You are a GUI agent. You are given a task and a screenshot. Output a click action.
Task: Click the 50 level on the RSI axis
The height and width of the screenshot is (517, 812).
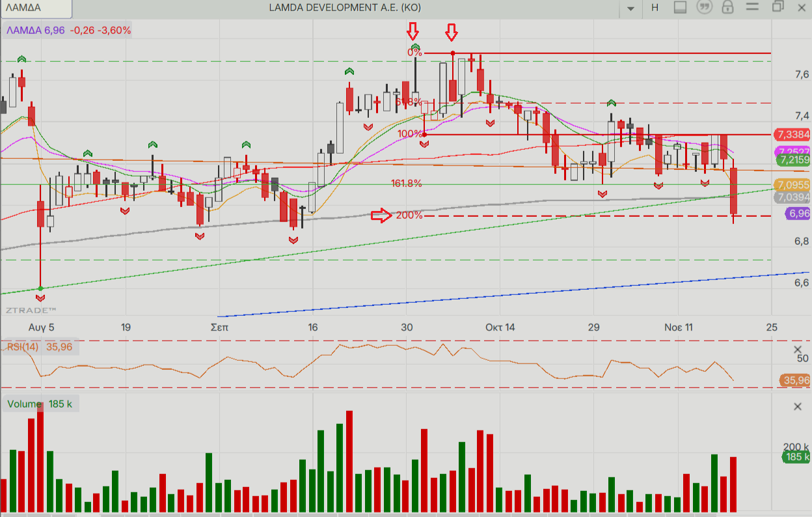[802, 359]
